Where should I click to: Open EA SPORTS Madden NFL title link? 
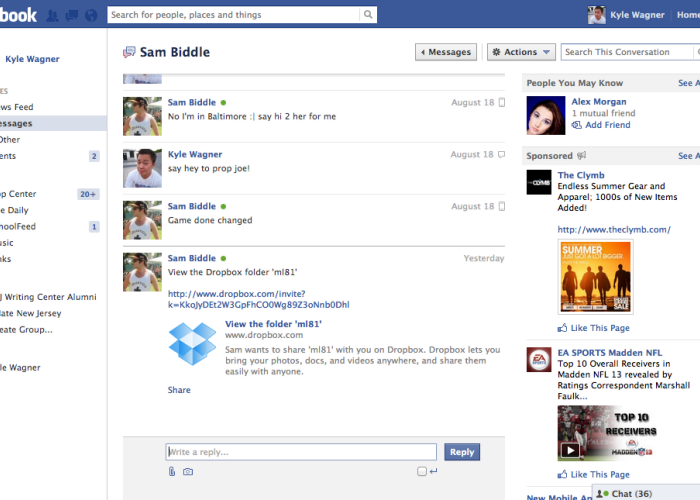tap(610, 353)
